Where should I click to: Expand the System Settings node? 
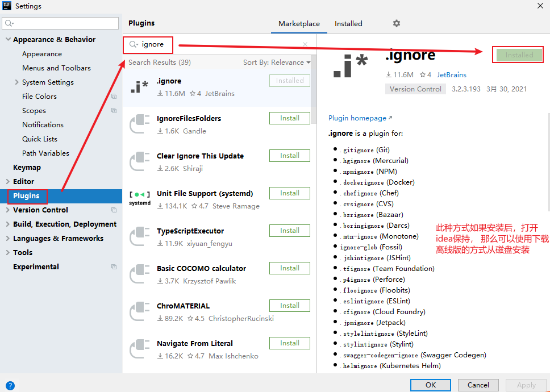[x=16, y=82]
